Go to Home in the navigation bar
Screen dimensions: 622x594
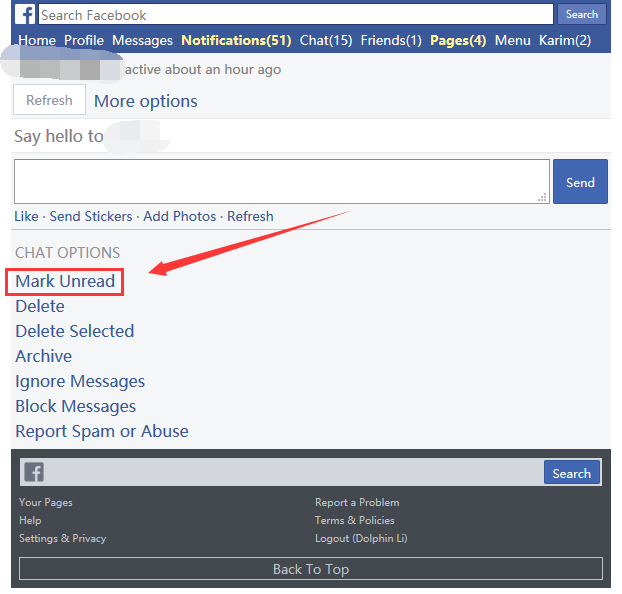pyautogui.click(x=37, y=40)
